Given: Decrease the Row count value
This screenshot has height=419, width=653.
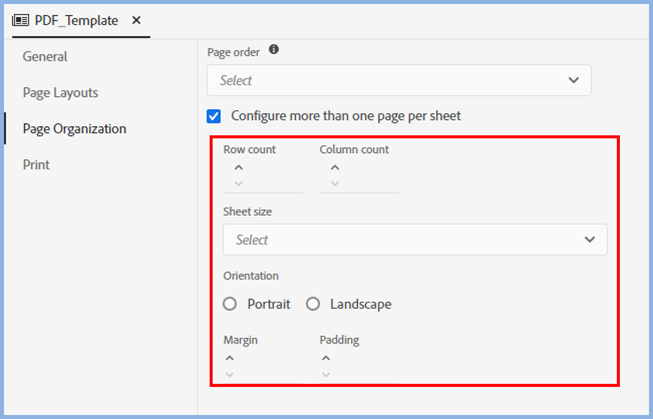Looking at the screenshot, I should pyautogui.click(x=238, y=183).
